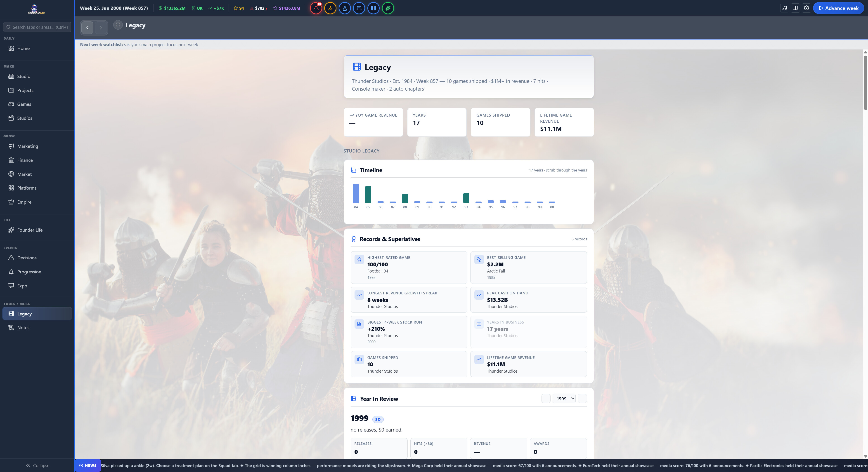The image size is (868, 472).
Task: Click the Games Shipped record briefcase icon
Action: coord(359,359)
